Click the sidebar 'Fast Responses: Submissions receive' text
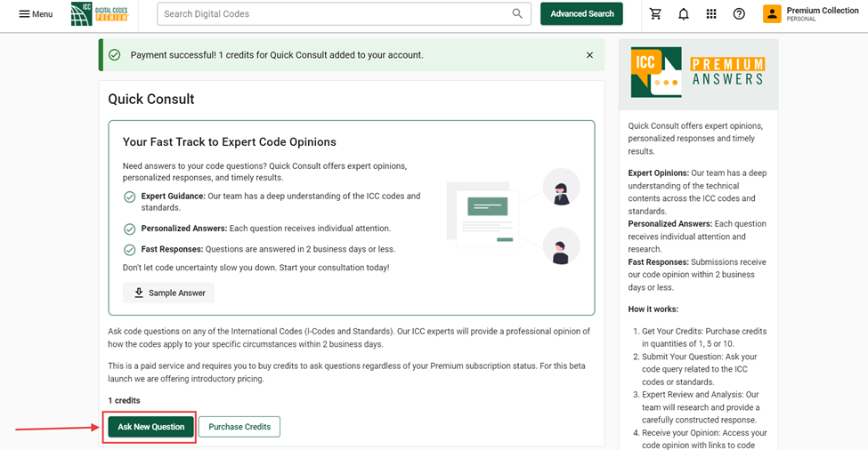The image size is (868, 450). pyautogui.click(x=697, y=275)
